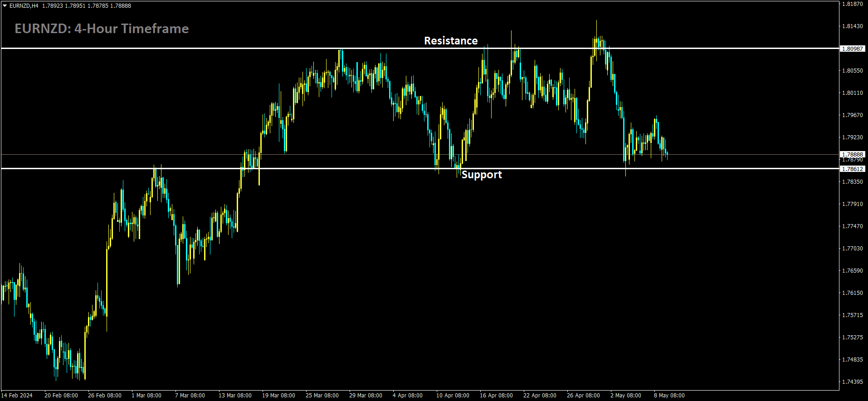The width and height of the screenshot is (868, 401).
Task: Click price scale value 1.78350
Action: (x=853, y=181)
